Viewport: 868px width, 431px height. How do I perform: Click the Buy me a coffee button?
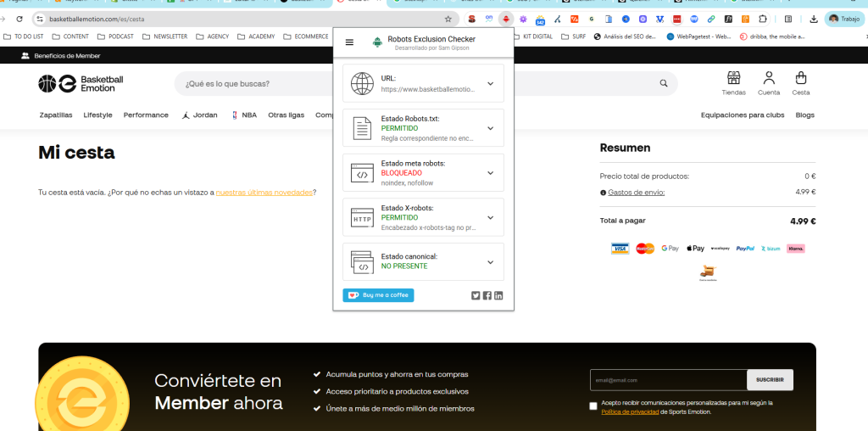tap(378, 295)
